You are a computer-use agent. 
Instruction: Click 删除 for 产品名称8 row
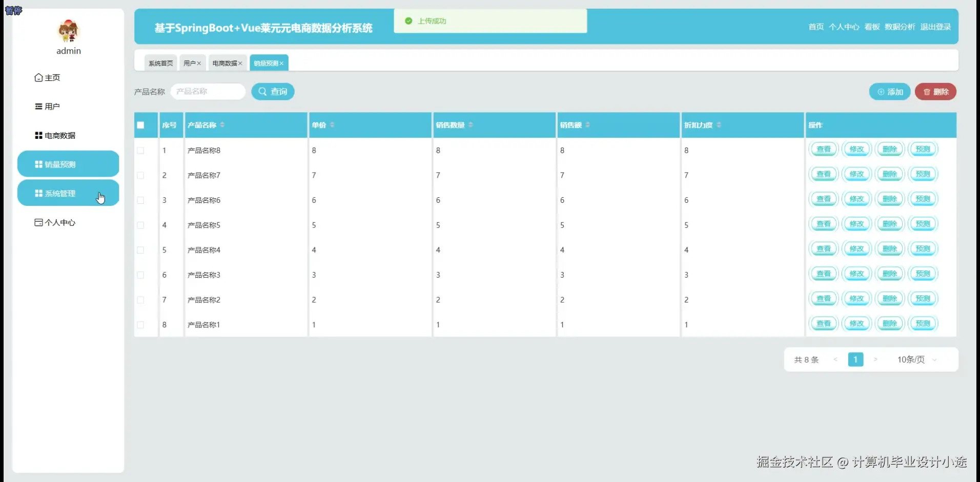pyautogui.click(x=890, y=149)
